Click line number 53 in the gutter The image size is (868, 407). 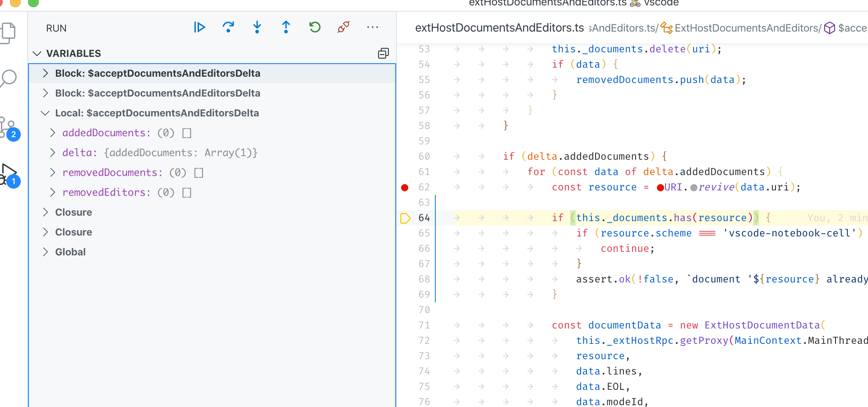coord(424,49)
